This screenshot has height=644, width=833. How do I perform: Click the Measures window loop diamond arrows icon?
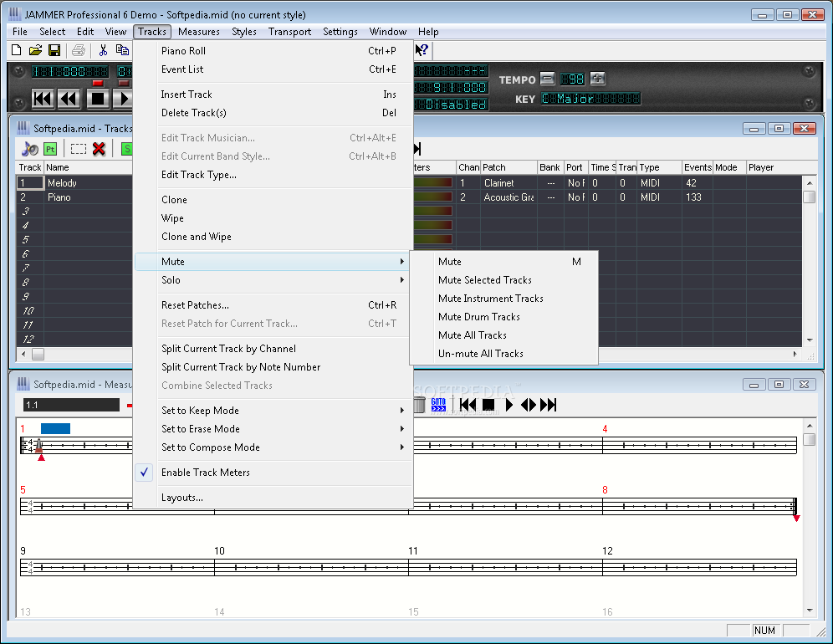tap(529, 405)
